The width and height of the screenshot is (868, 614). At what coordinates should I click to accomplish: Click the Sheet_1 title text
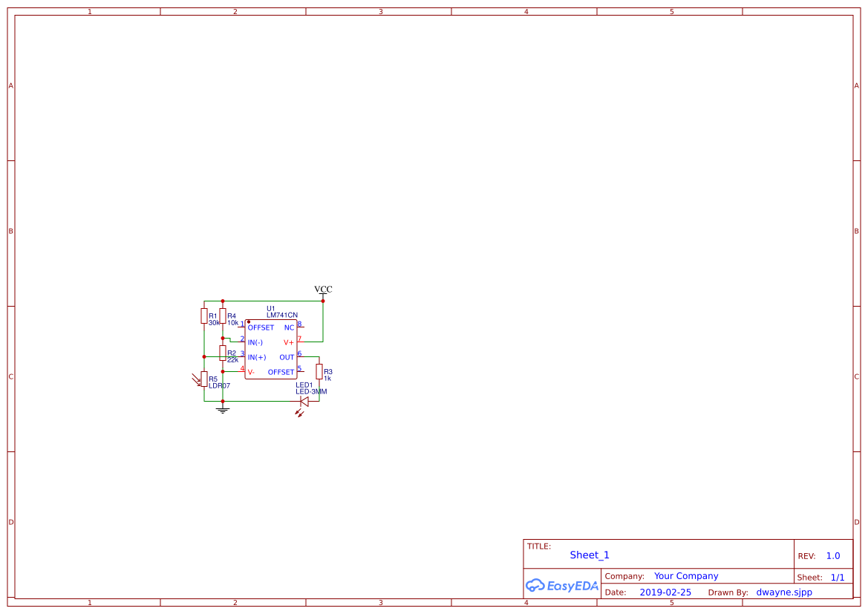point(589,555)
